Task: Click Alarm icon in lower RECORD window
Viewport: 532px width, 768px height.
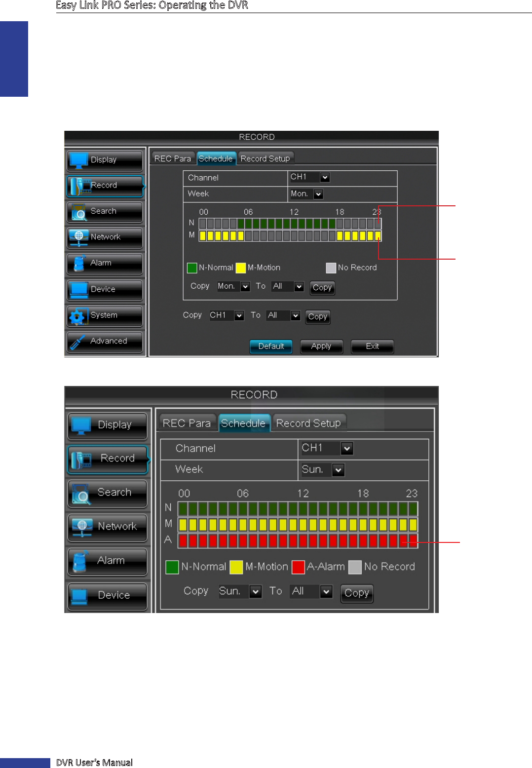Action: [80, 562]
